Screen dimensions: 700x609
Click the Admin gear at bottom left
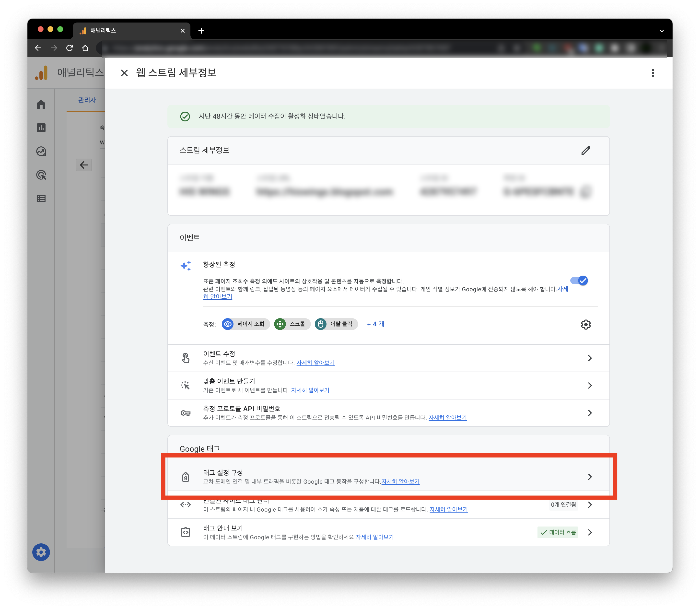41,552
